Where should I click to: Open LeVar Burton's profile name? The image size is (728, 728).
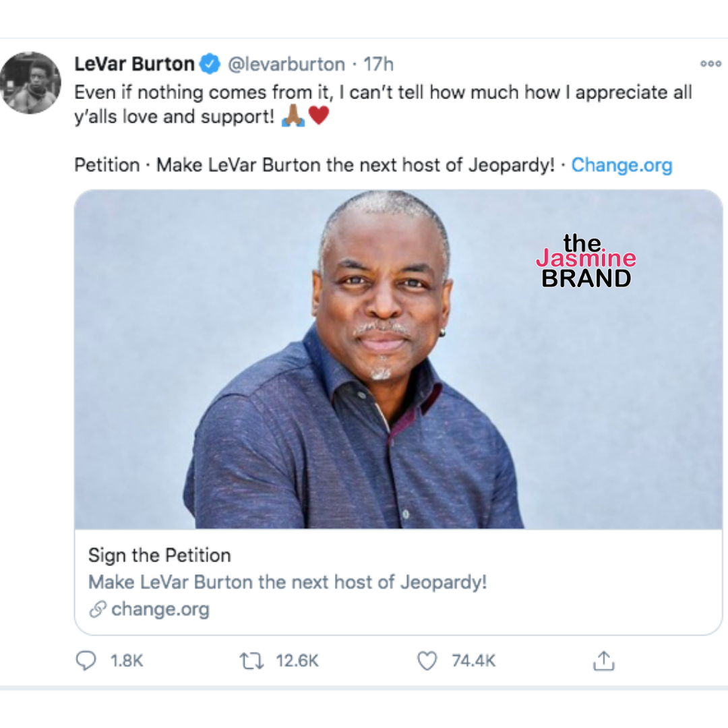point(133,63)
